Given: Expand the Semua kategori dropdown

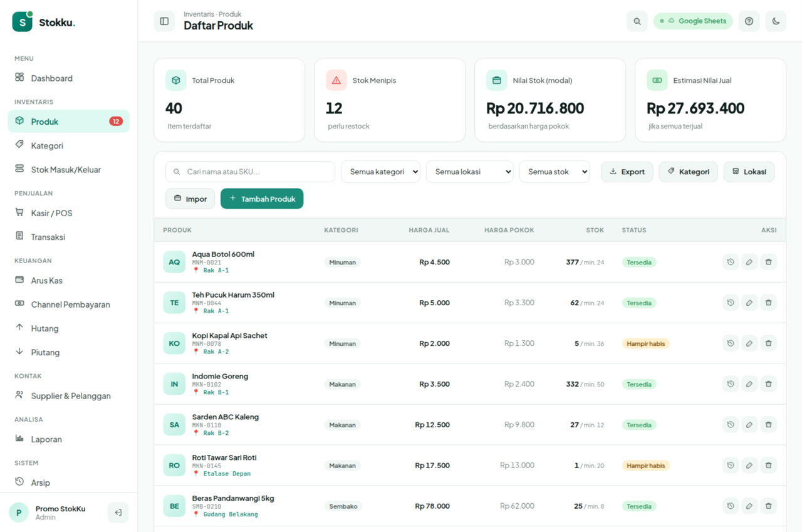Looking at the screenshot, I should click(380, 172).
